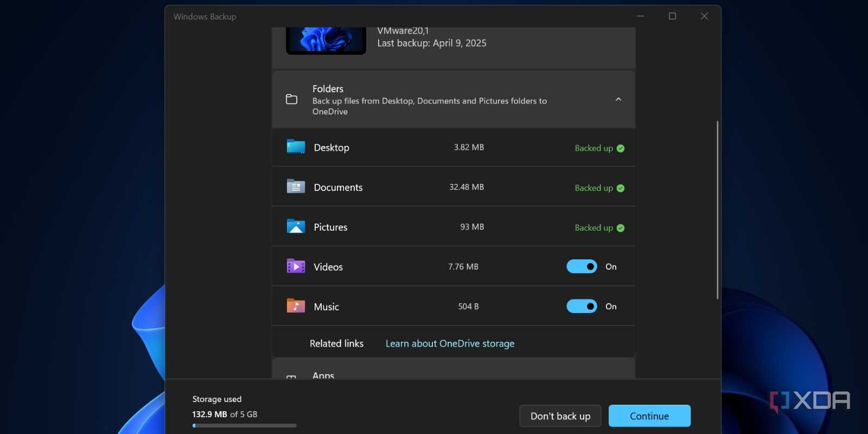Click the Pictures size 93 MB
Screen dimensions: 868x434
point(472,227)
